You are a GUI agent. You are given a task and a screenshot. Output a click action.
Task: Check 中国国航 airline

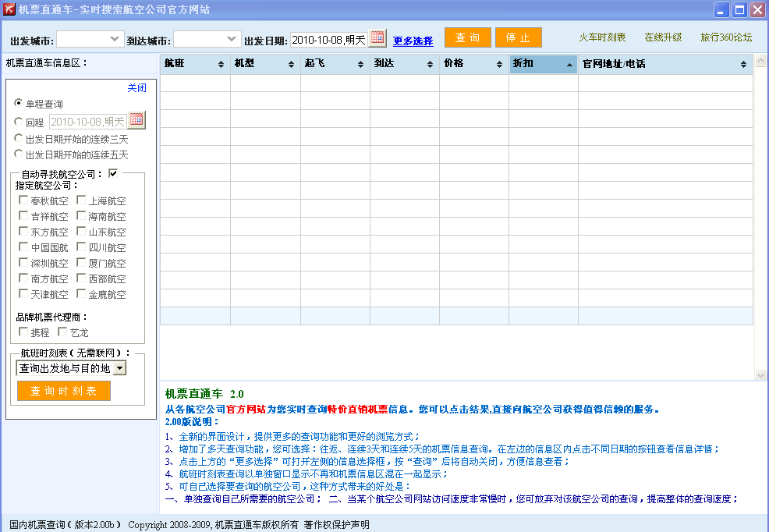coord(23,246)
